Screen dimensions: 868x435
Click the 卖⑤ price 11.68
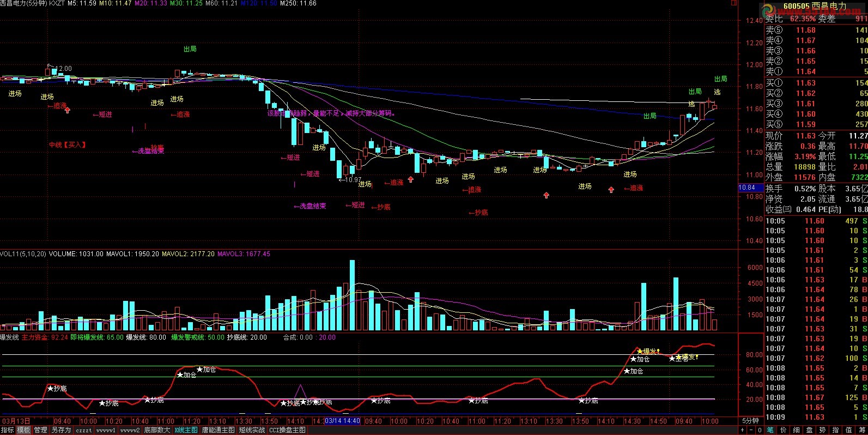[x=806, y=30]
